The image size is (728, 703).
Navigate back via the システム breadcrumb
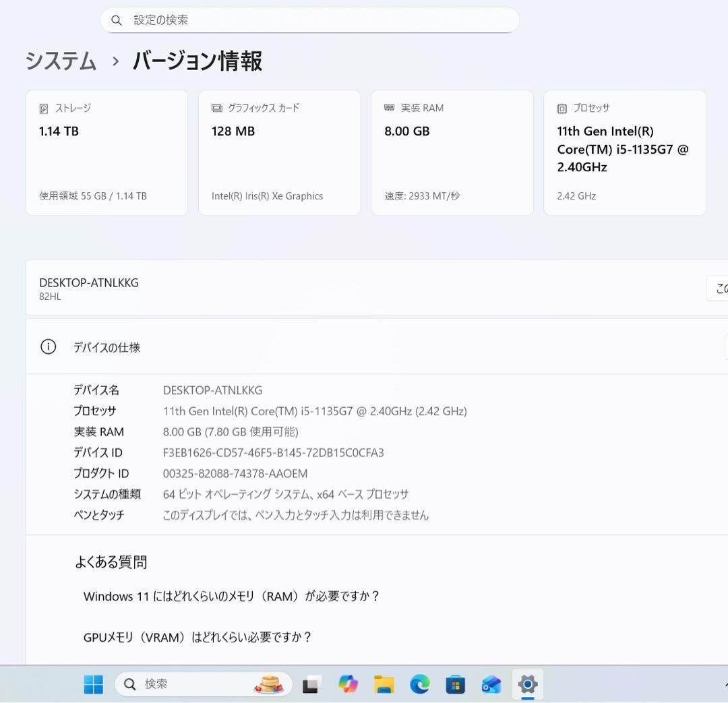61,61
